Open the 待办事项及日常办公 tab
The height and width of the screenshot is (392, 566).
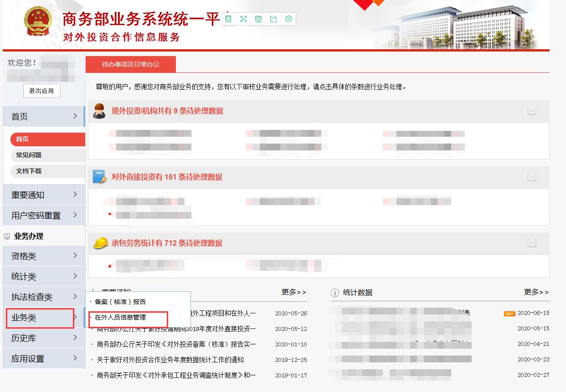point(131,64)
